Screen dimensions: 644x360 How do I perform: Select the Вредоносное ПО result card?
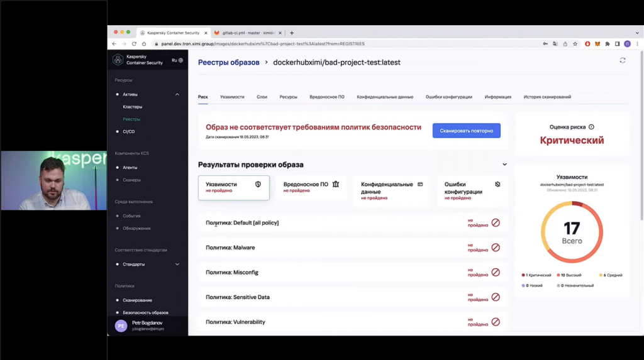point(311,188)
